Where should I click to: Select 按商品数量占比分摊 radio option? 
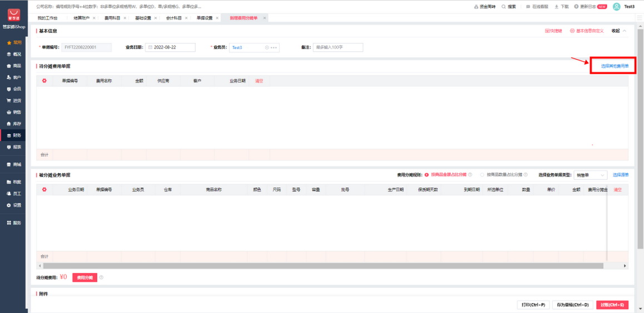point(482,175)
